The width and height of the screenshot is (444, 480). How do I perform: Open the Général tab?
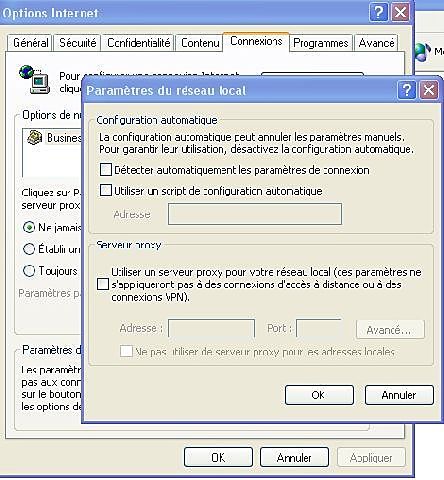[31, 43]
